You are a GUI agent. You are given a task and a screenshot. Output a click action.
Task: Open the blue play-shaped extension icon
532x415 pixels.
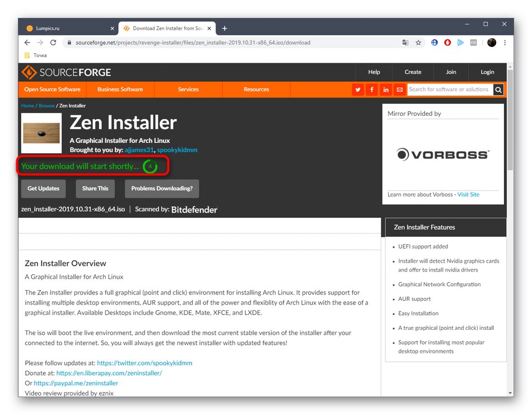(460, 43)
